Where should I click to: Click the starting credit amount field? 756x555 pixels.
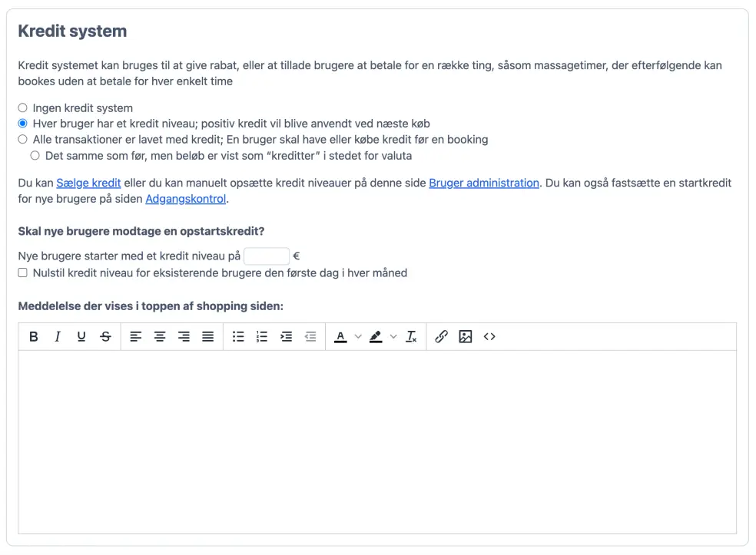[x=266, y=256]
